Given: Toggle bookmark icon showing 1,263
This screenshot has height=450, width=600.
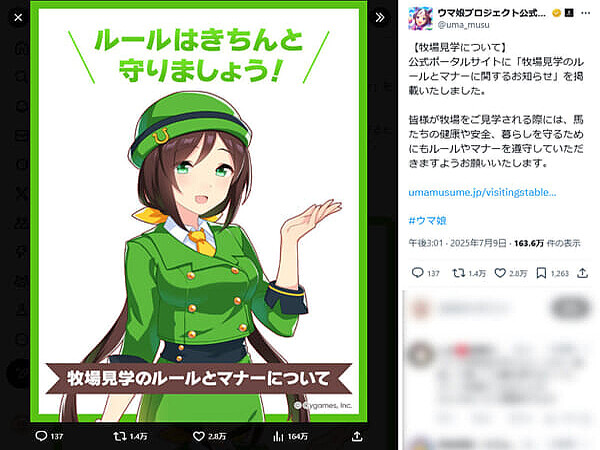Looking at the screenshot, I should pos(541,273).
